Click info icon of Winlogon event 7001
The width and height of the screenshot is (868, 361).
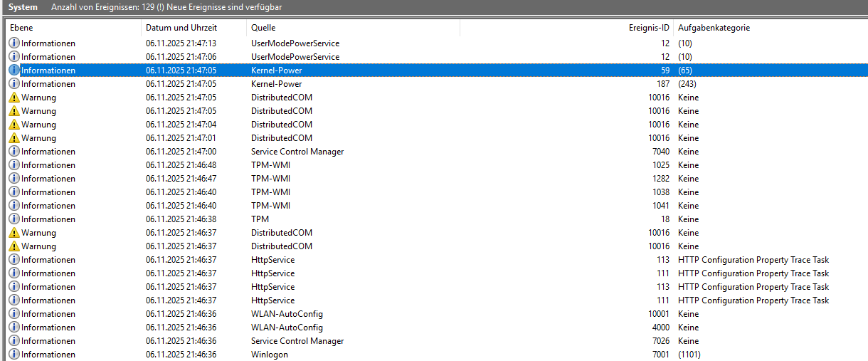14,355
